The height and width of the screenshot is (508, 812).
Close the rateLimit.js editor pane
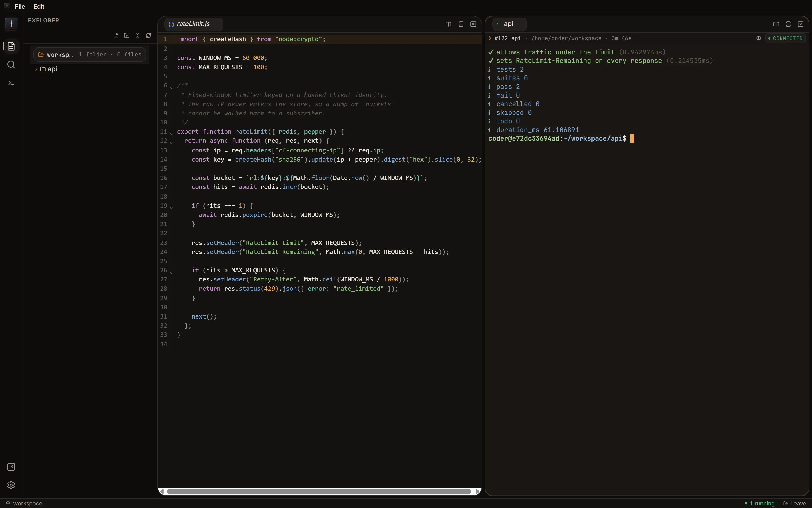pyautogui.click(x=473, y=24)
